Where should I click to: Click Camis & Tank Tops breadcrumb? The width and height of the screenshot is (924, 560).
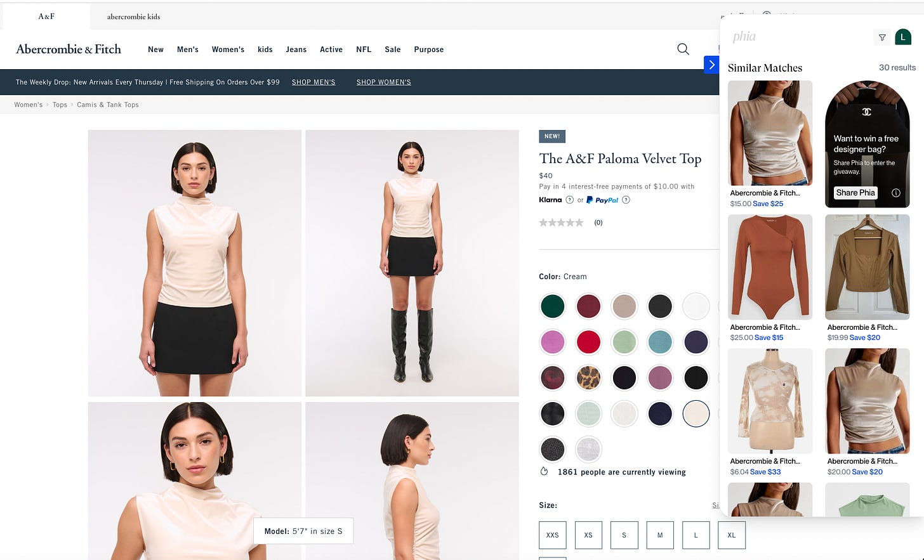pyautogui.click(x=108, y=105)
